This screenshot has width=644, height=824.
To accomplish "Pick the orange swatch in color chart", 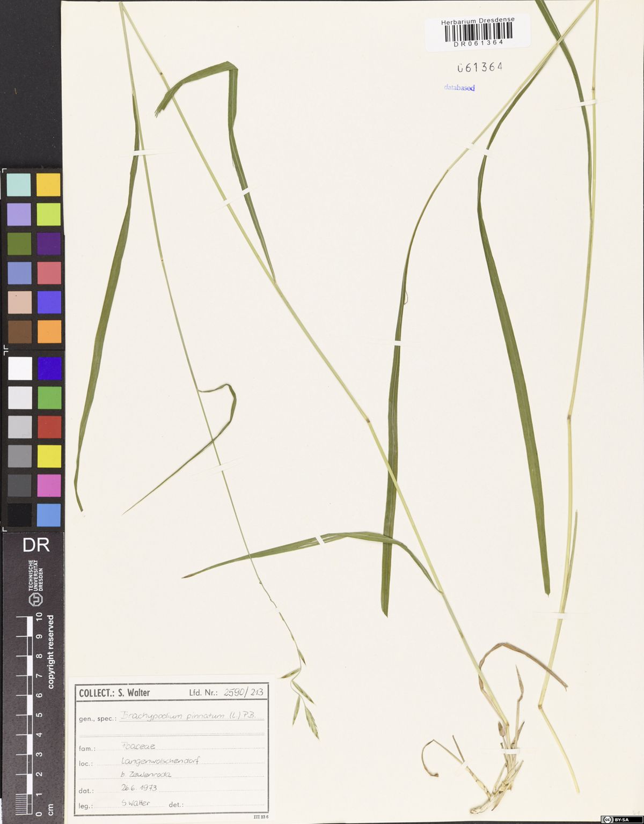I will (x=49, y=332).
